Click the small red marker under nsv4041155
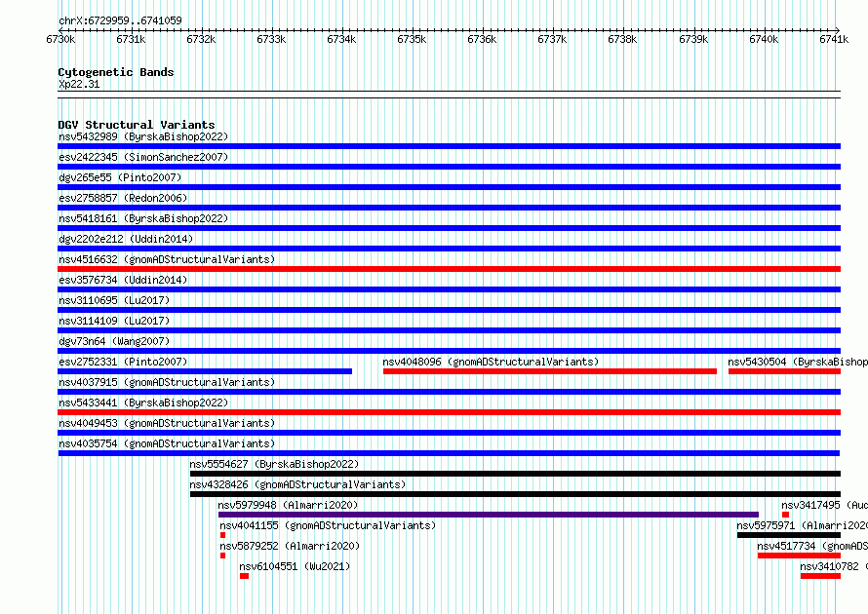 [x=222, y=535]
